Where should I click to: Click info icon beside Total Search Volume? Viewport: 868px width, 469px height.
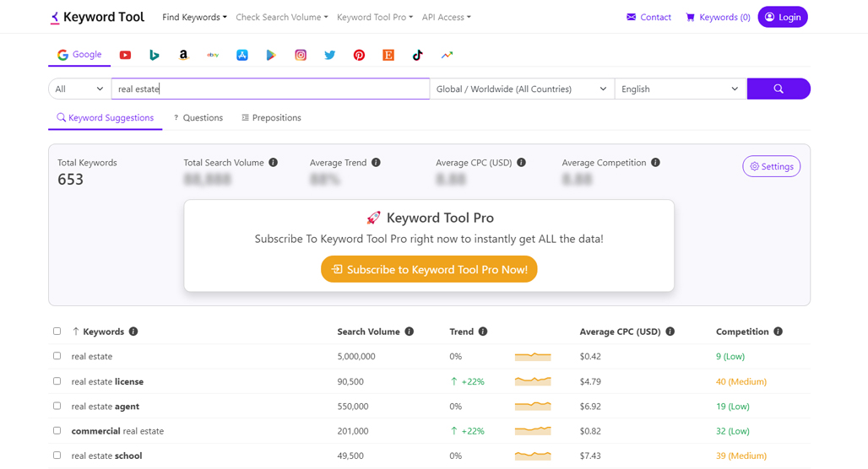tap(273, 163)
